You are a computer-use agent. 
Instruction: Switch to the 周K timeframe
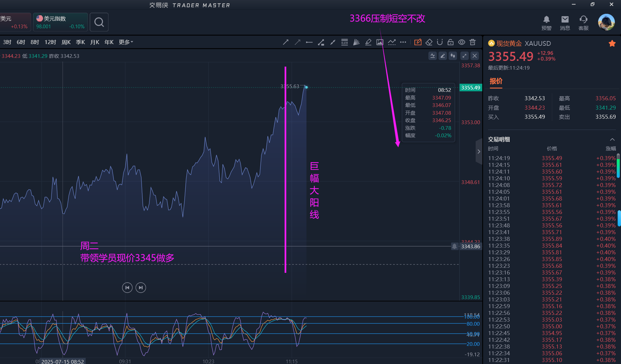[x=66, y=42]
